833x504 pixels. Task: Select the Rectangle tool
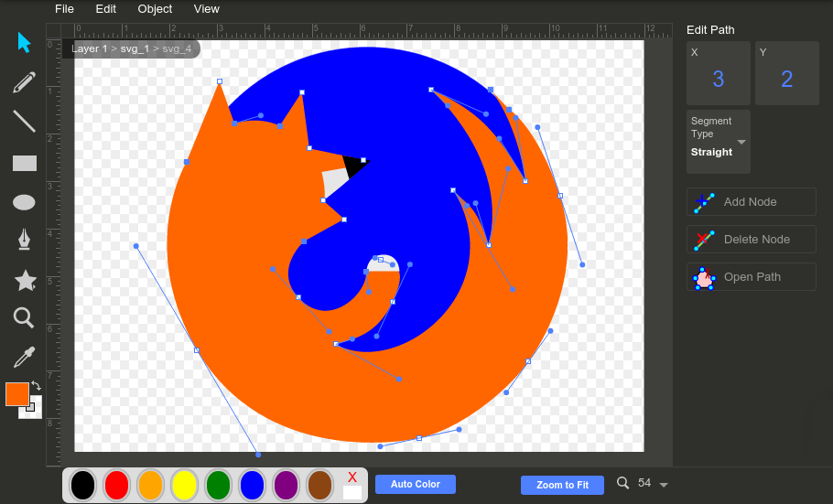25,163
